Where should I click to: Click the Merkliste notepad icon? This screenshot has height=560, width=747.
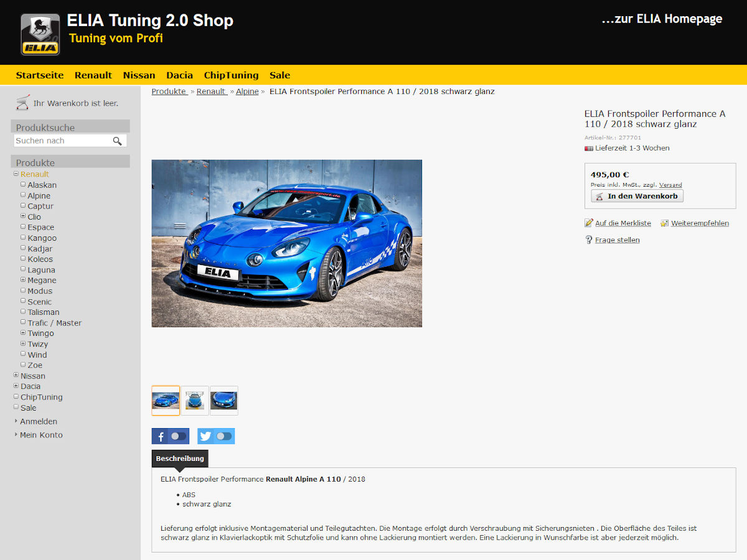pyautogui.click(x=589, y=223)
